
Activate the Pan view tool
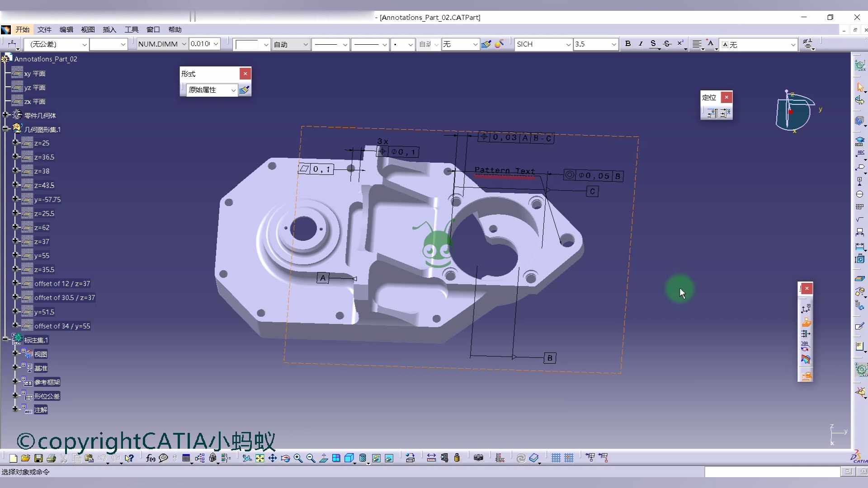pyautogui.click(x=273, y=458)
